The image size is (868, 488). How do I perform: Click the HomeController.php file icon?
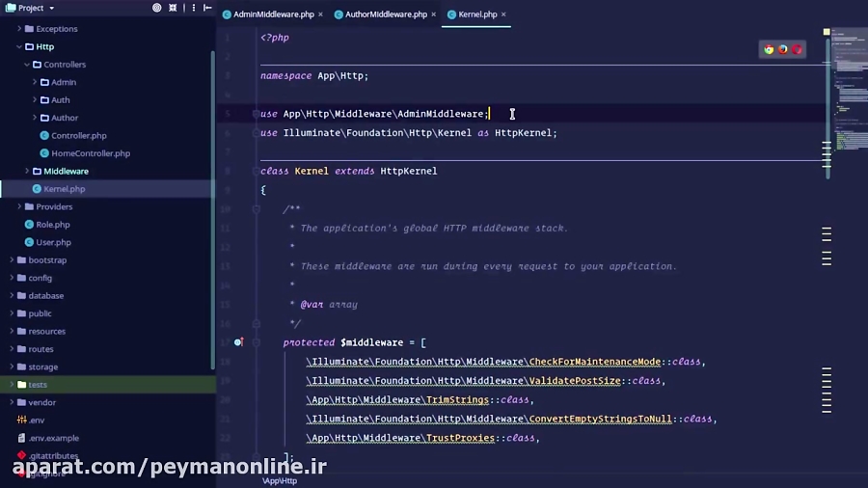44,153
